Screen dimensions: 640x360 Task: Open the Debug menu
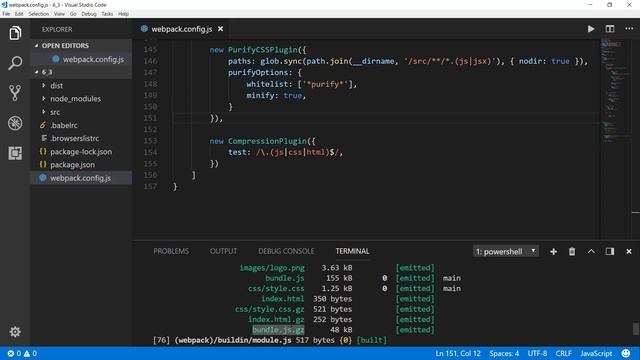(89, 14)
